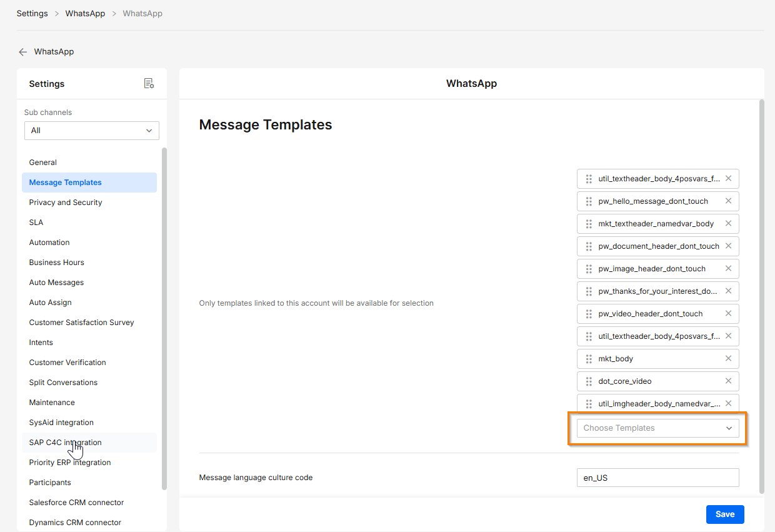
Task: Click the drag handle of dot_core_video
Action: [x=589, y=381]
